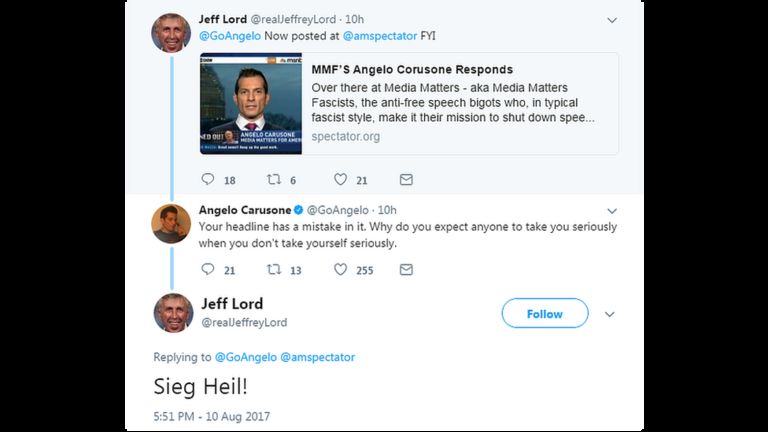This screenshot has height=432, width=768.
Task: Open @amspectator mention in top tweet
Action: (x=380, y=36)
